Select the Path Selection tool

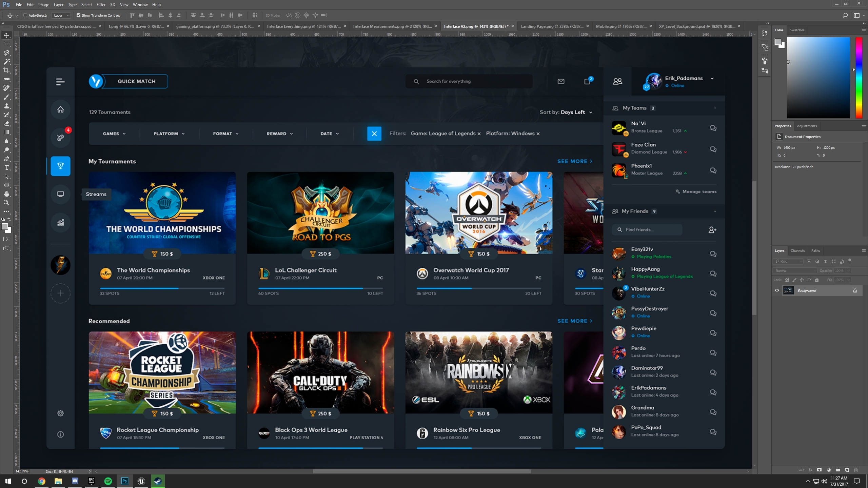click(x=6, y=176)
